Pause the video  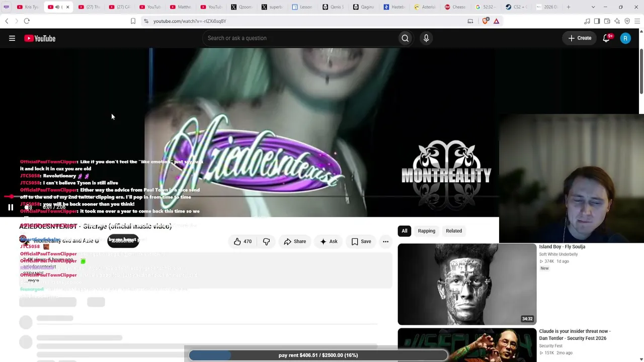[11, 207]
